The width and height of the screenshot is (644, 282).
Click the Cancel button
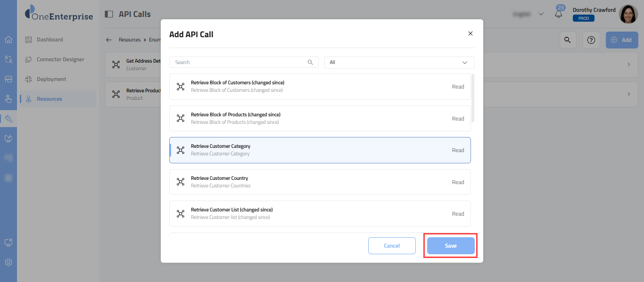pos(392,246)
